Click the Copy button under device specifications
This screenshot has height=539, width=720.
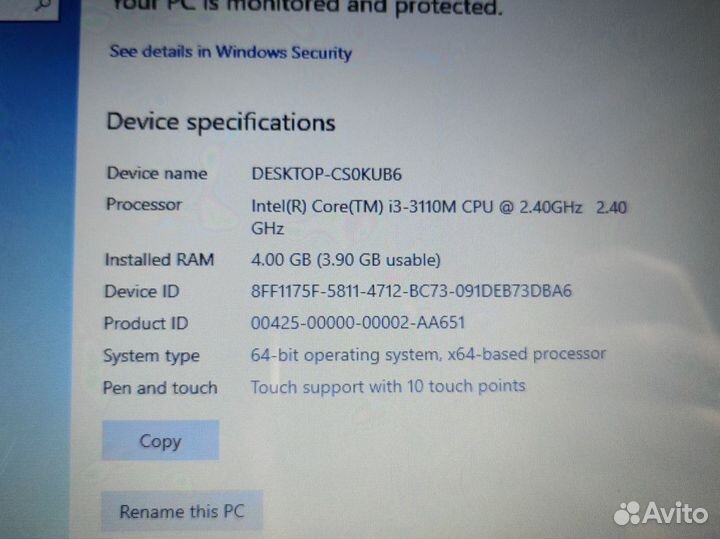pyautogui.click(x=160, y=440)
